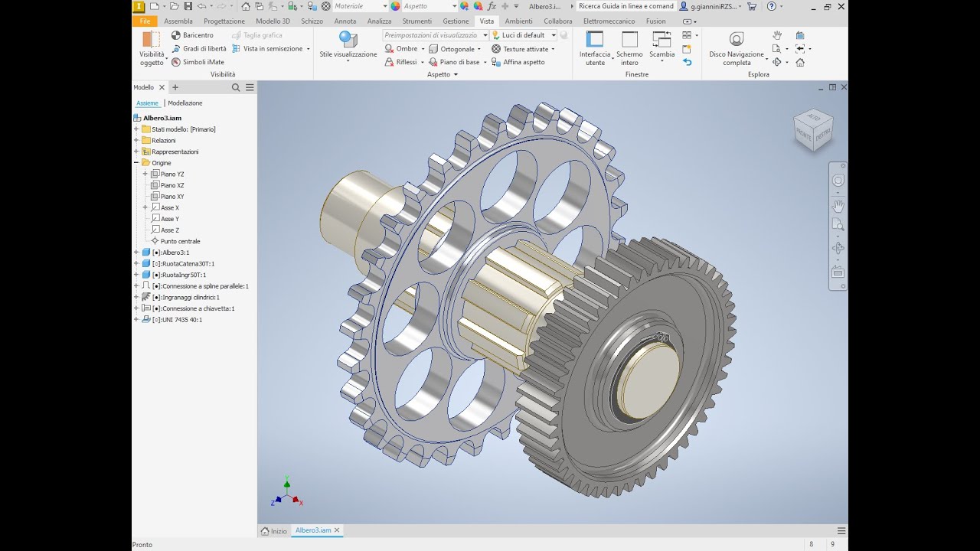The width and height of the screenshot is (980, 551).
Task: Open the Luci di default dropdown
Action: tap(553, 35)
